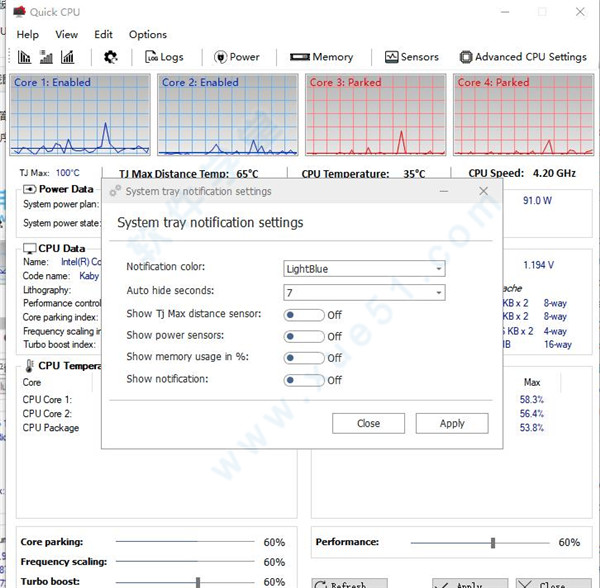Viewport: 600px width, 588px height.
Task: Open Advanced CPU Settings
Action: tap(522, 57)
